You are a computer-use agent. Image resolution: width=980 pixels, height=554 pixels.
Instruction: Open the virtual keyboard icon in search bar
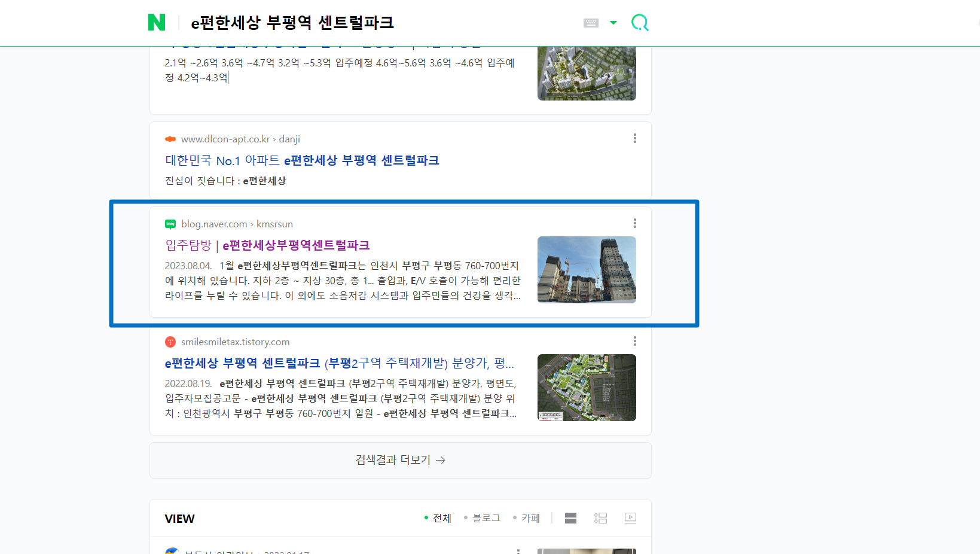(x=591, y=23)
